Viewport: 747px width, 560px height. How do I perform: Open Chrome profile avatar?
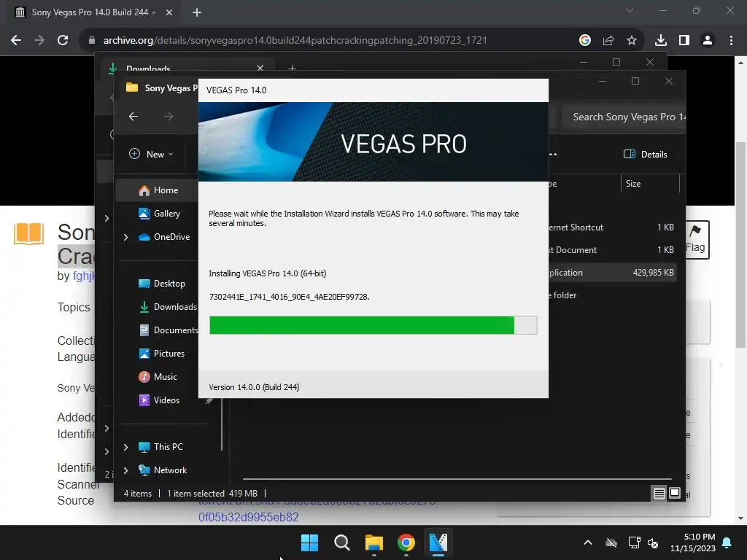708,41
